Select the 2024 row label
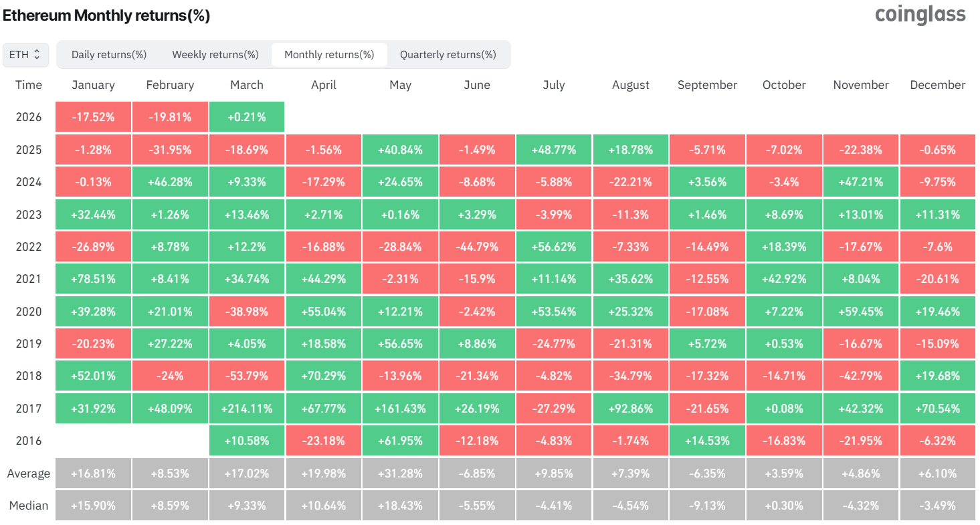This screenshot has width=980, height=525. [x=28, y=182]
